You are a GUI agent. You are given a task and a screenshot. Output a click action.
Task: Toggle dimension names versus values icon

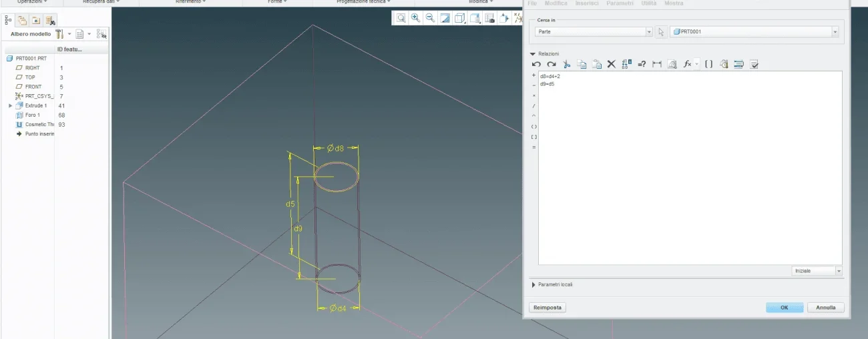(x=626, y=64)
